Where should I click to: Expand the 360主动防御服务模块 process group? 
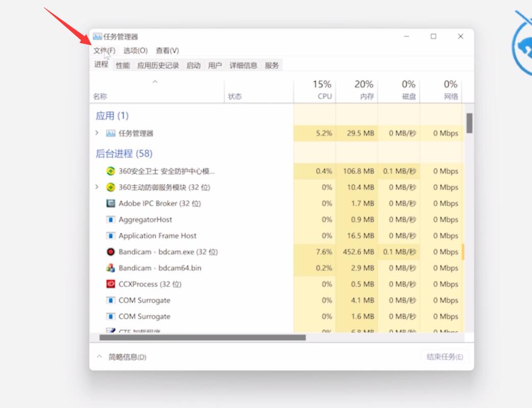(x=97, y=187)
